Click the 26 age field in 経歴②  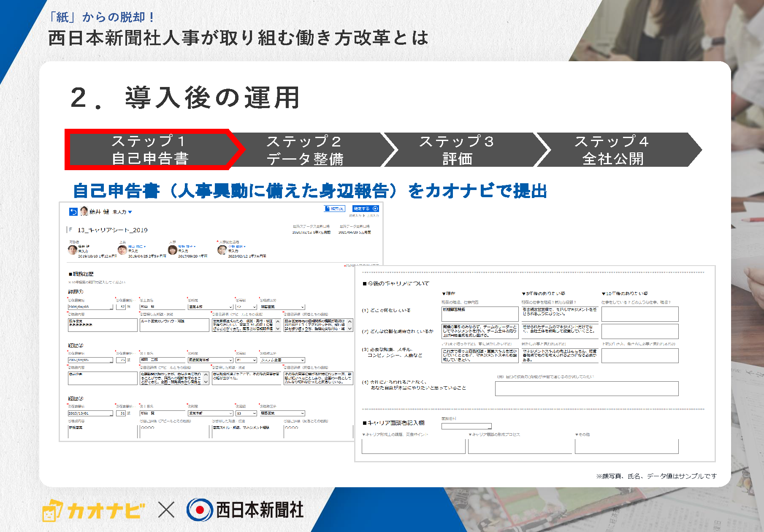pyautogui.click(x=121, y=360)
